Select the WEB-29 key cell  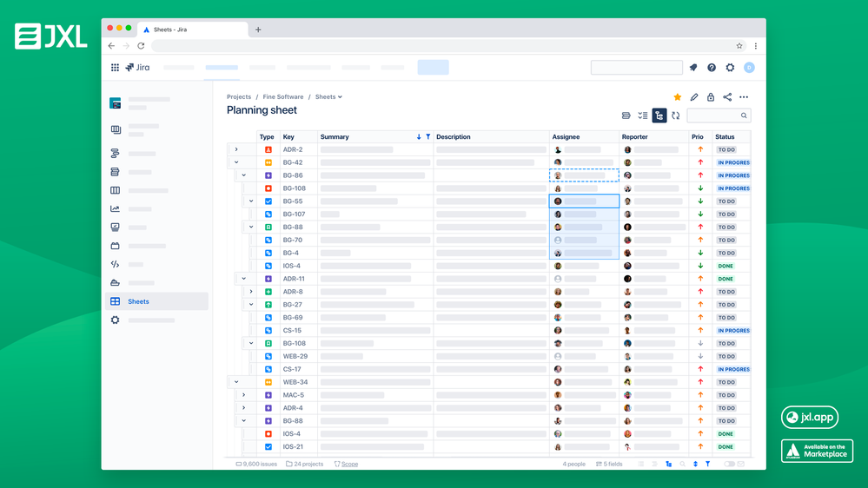pyautogui.click(x=299, y=356)
